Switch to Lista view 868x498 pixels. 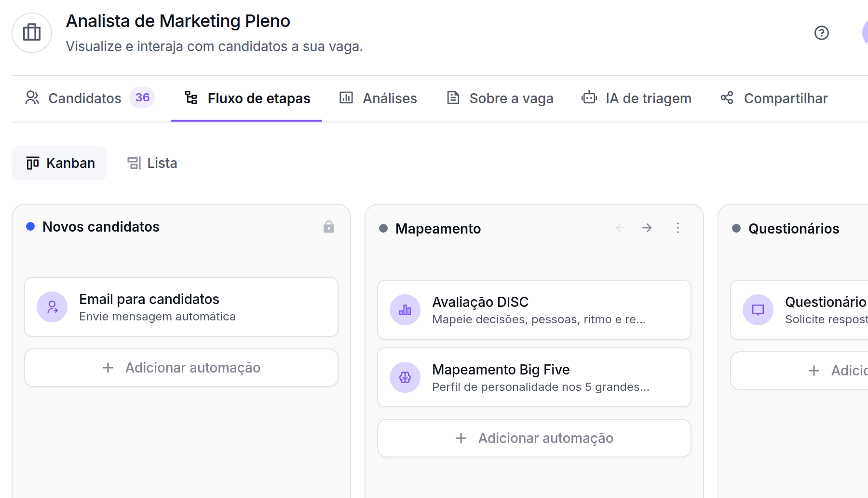coord(152,163)
